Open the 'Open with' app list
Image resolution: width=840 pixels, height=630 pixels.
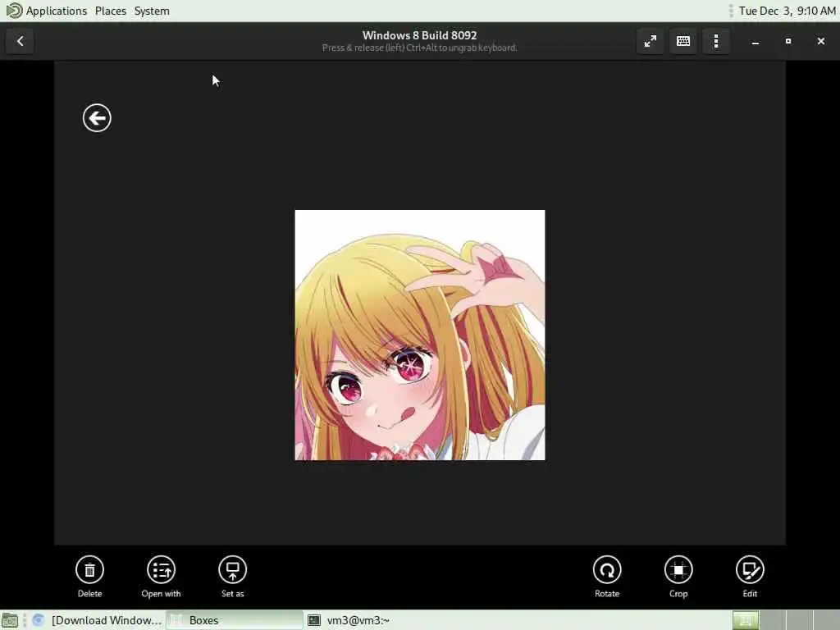[161, 570]
